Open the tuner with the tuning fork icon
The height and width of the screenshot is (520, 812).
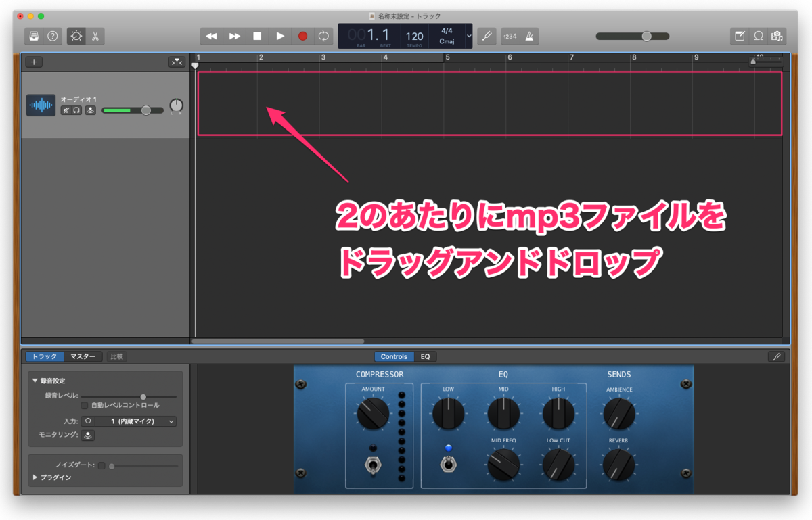tap(487, 36)
